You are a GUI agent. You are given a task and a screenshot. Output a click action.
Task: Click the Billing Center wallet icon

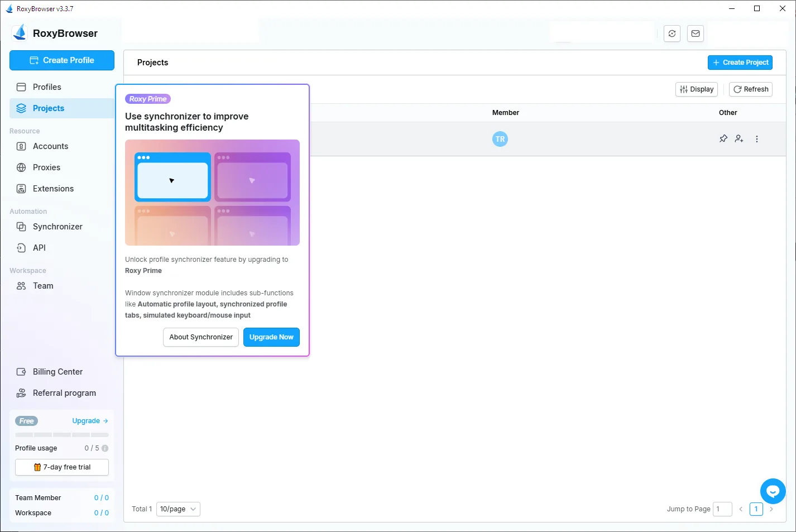coord(21,372)
